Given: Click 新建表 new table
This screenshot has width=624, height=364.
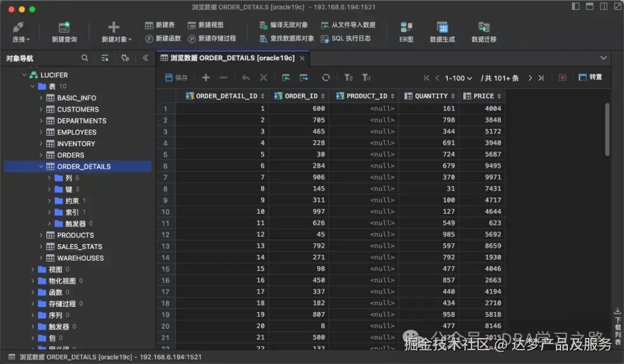Looking at the screenshot, I should (x=160, y=25).
